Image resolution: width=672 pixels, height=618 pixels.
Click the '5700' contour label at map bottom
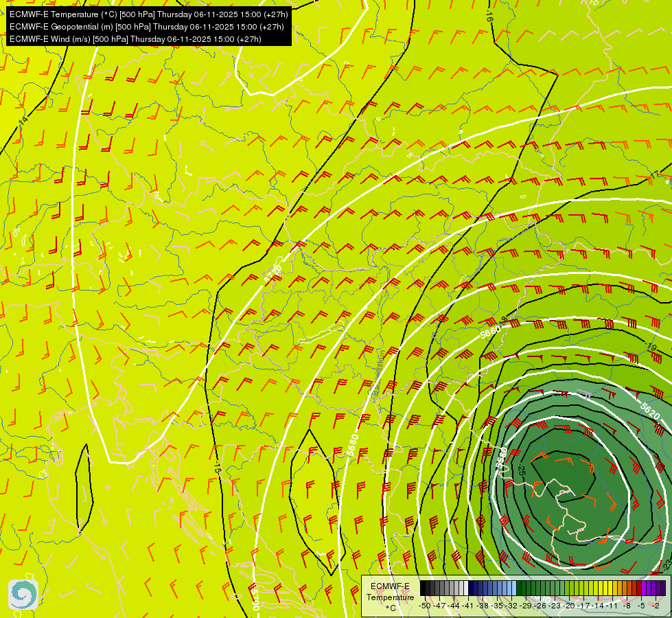(x=256, y=599)
